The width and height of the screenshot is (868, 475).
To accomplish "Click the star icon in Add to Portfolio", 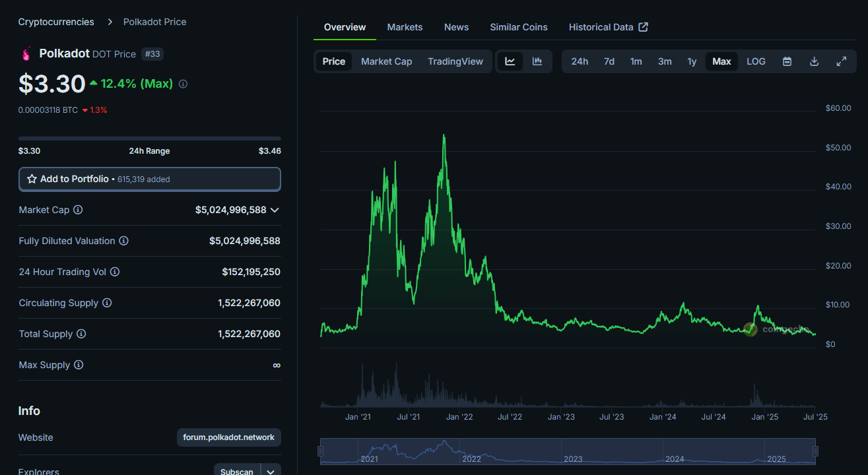I will coord(32,179).
